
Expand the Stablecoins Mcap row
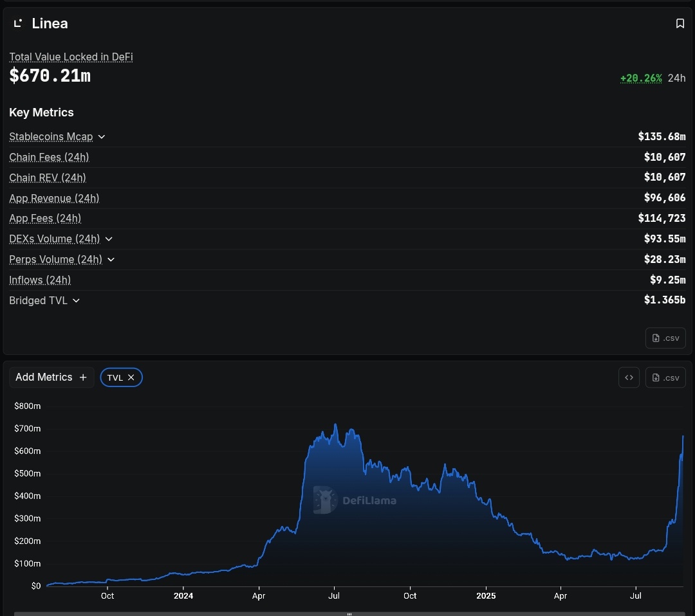point(102,137)
